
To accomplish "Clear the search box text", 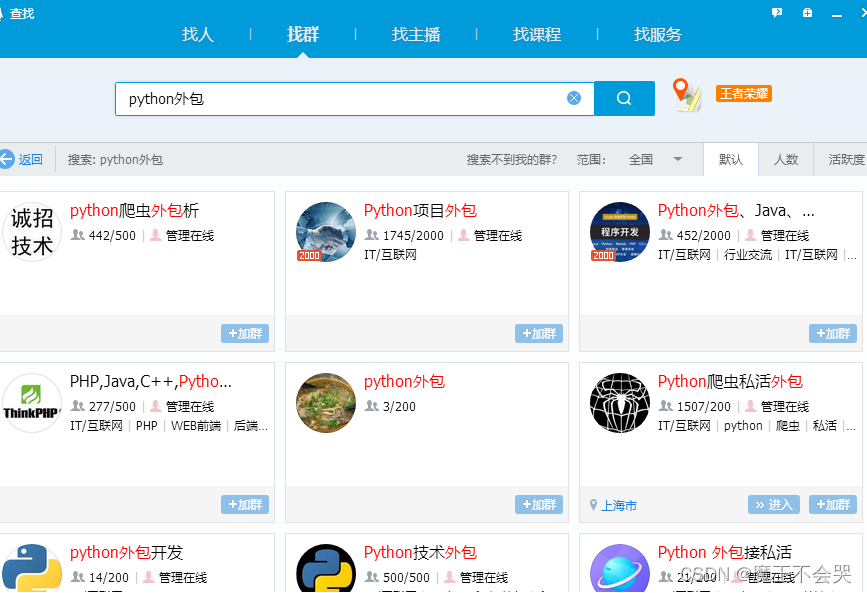I will pos(574,98).
